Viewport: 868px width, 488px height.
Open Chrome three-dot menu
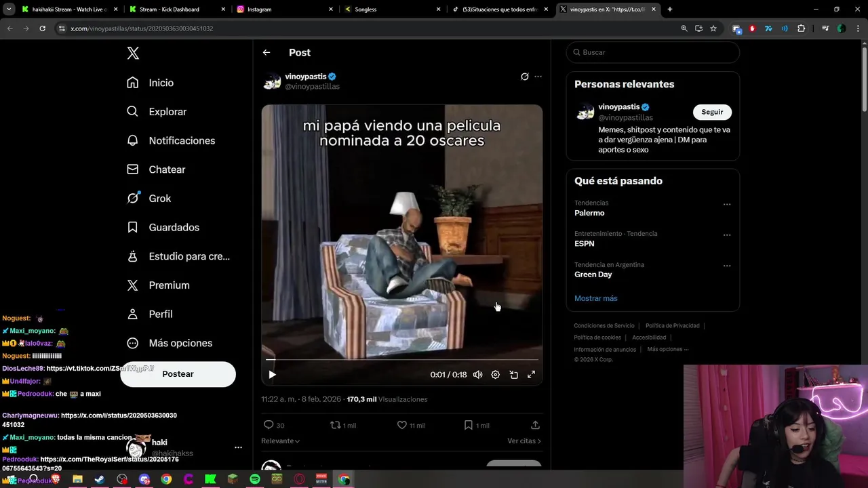click(856, 28)
